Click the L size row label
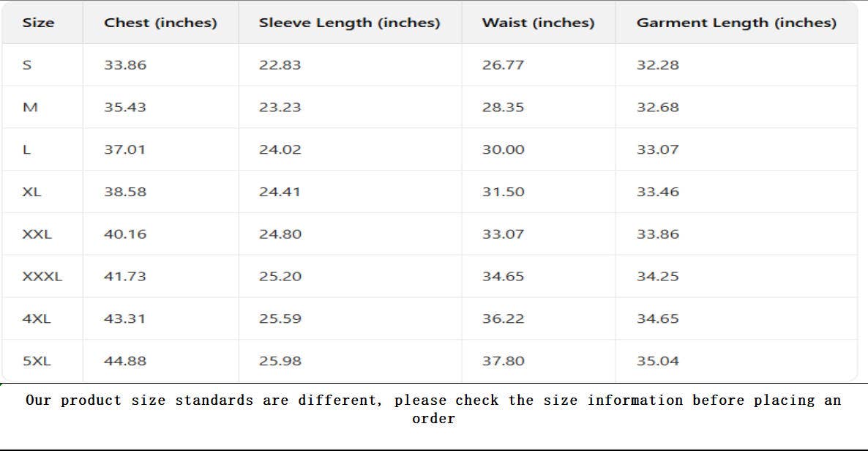This screenshot has width=868, height=451. 27,150
